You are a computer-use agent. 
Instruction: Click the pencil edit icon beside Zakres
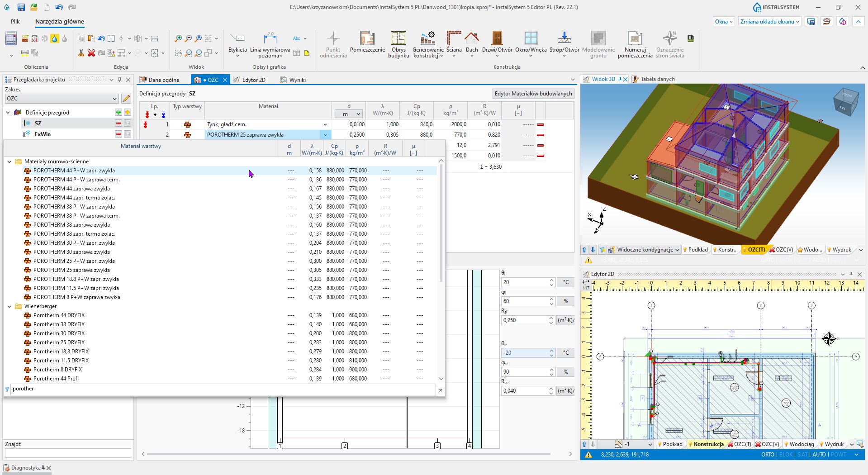[126, 99]
